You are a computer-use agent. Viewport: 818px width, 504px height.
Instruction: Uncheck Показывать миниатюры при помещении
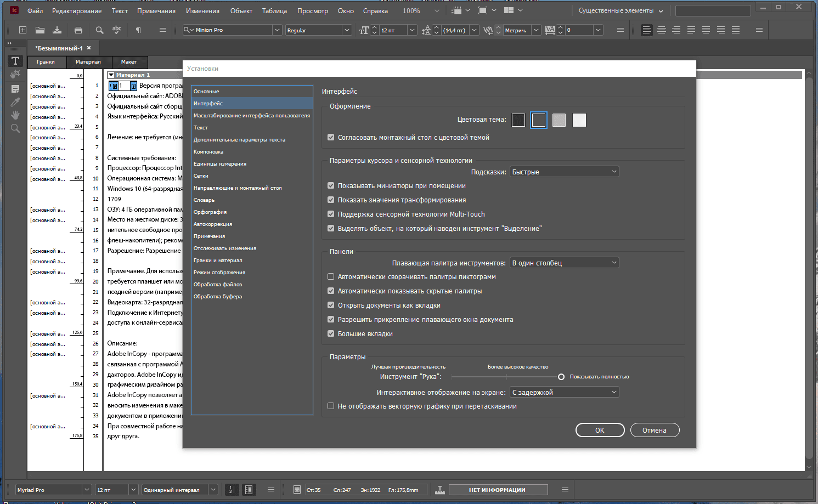331,186
